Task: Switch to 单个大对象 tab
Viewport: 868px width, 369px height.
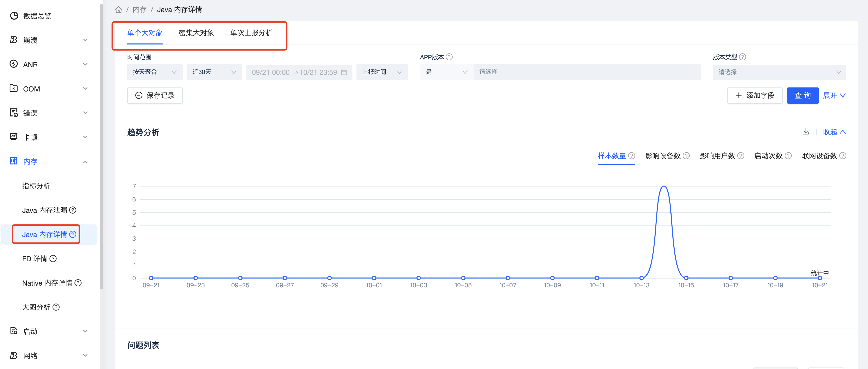Action: (145, 33)
